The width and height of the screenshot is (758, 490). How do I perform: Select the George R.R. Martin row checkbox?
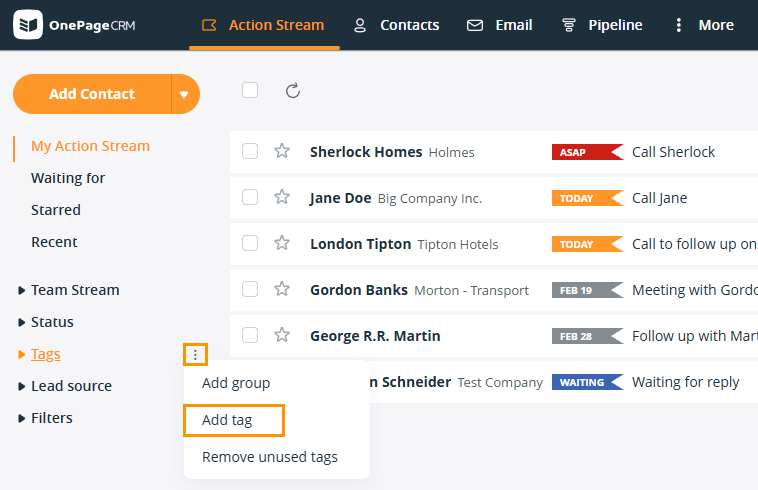(x=250, y=335)
